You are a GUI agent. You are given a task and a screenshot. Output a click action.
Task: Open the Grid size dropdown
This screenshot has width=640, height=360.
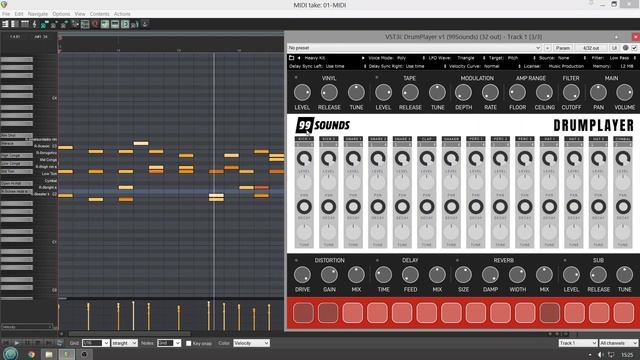(x=96, y=343)
